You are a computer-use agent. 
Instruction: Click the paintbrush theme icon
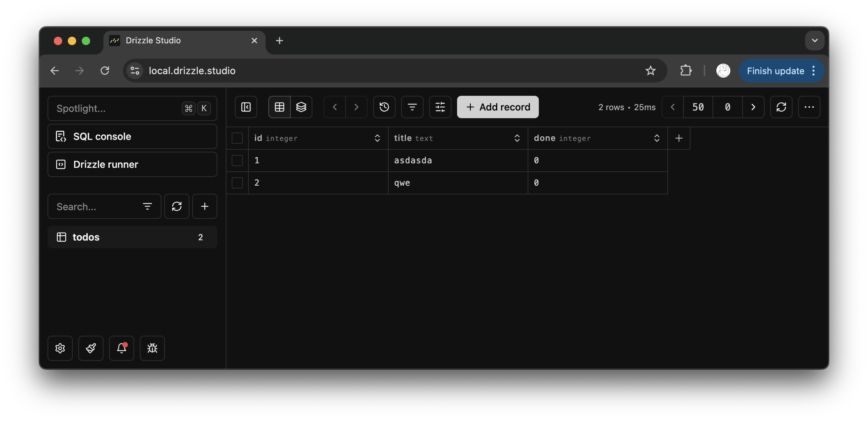(x=91, y=348)
